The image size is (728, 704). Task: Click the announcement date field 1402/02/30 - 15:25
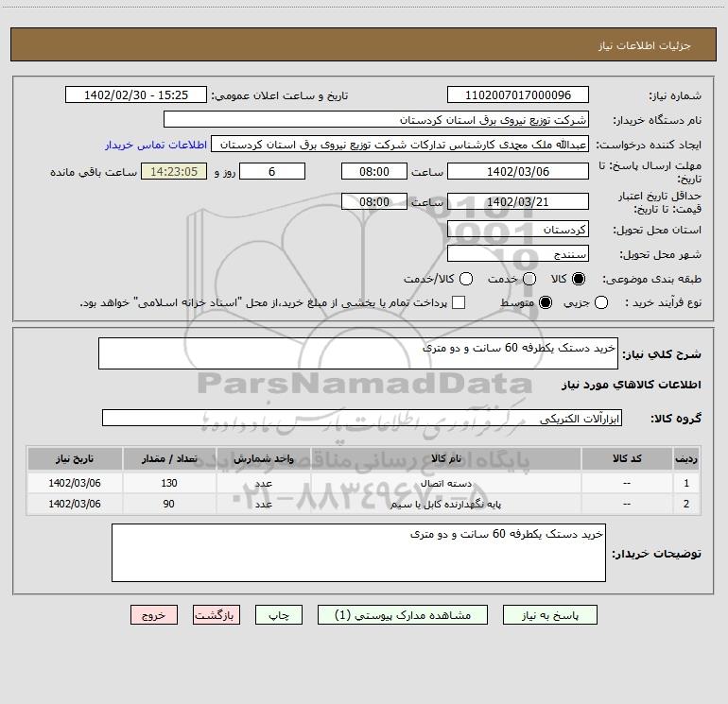[x=136, y=94]
